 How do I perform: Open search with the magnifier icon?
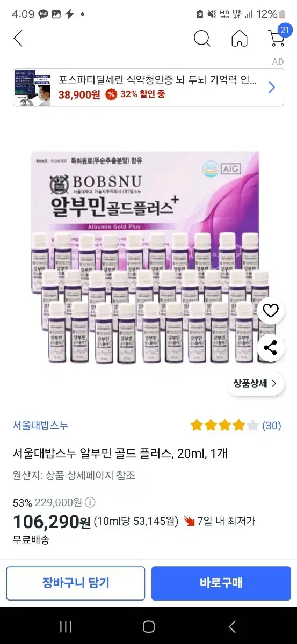click(x=201, y=39)
